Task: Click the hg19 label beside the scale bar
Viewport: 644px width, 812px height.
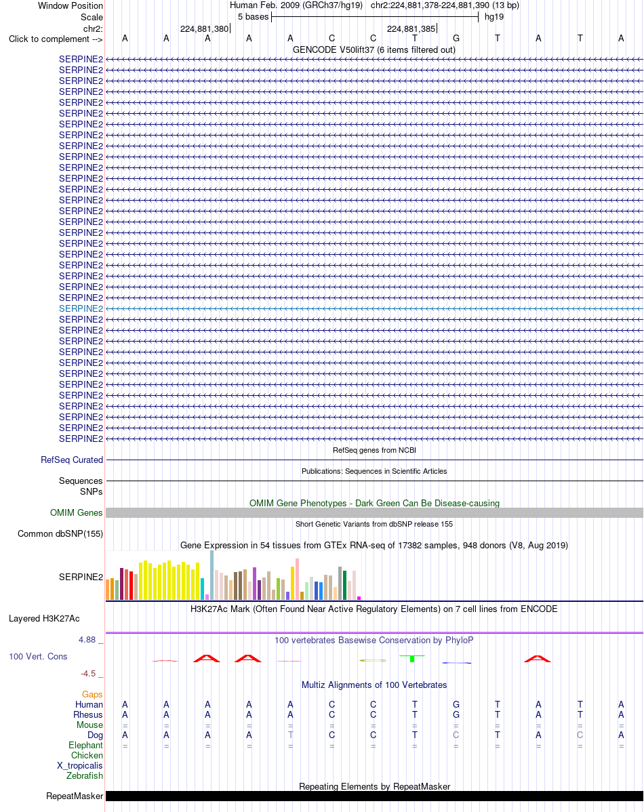Action: pos(494,16)
